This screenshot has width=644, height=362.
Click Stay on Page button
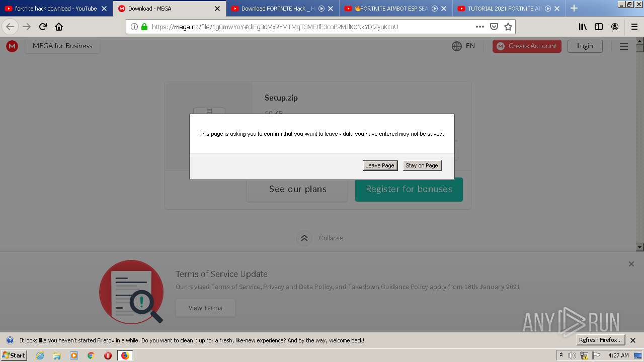[422, 165]
